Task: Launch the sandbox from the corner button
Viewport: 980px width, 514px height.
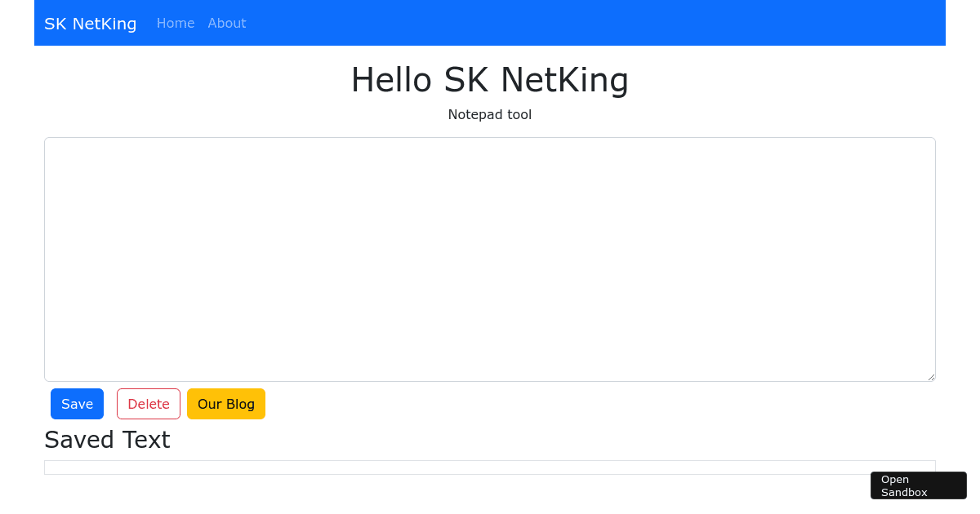Action: coord(918,485)
